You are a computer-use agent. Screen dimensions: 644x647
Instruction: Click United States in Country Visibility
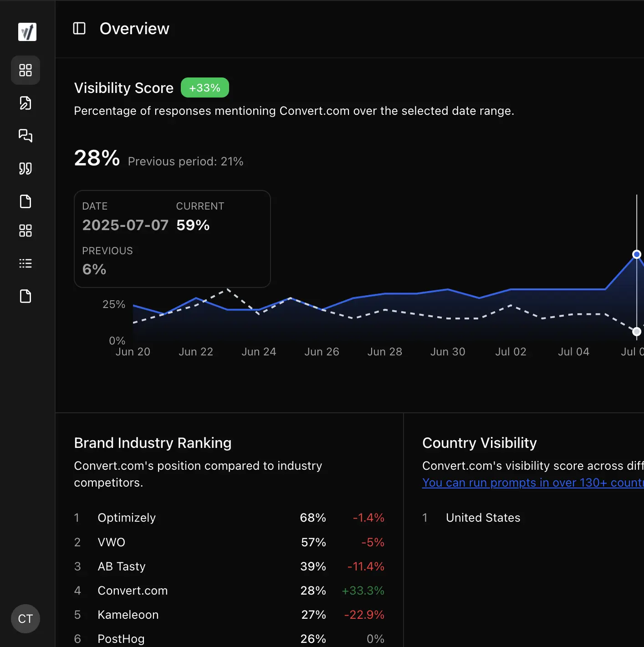coord(483,518)
